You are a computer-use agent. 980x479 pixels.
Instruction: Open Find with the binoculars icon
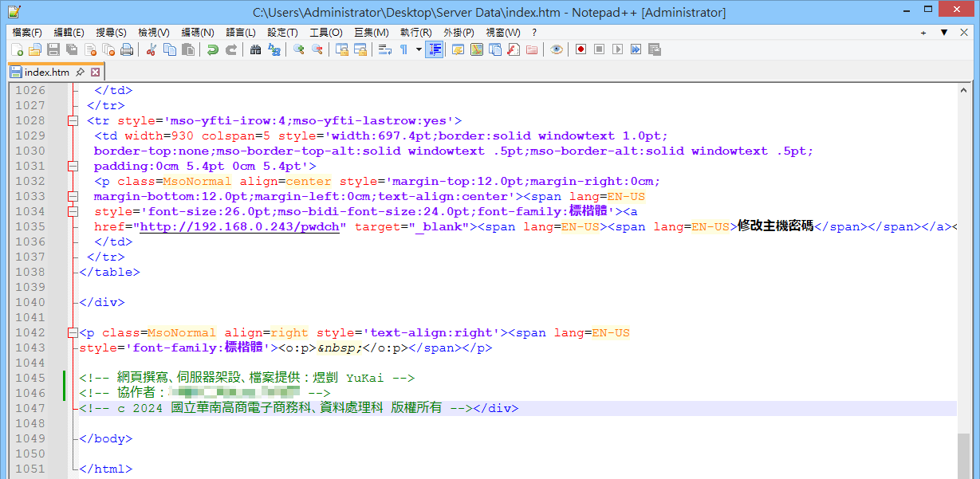coord(255,49)
